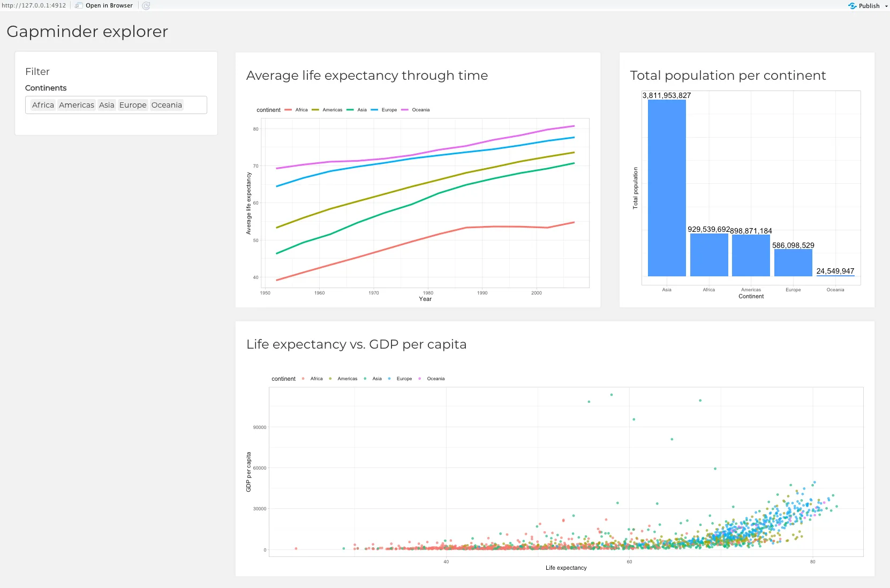Screen dimensions: 890x588
Task: Click the Europe bar in population chart
Action: point(793,262)
